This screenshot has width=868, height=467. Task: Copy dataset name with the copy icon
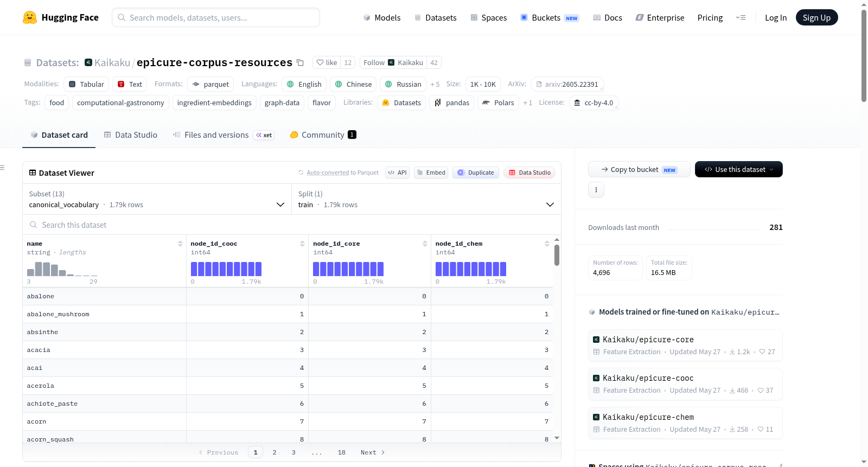pos(300,62)
